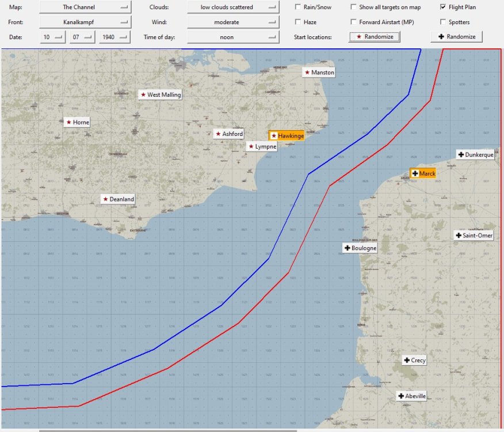The height and width of the screenshot is (432, 504).
Task: Select the Boulogne airfield marker
Action: (x=360, y=248)
